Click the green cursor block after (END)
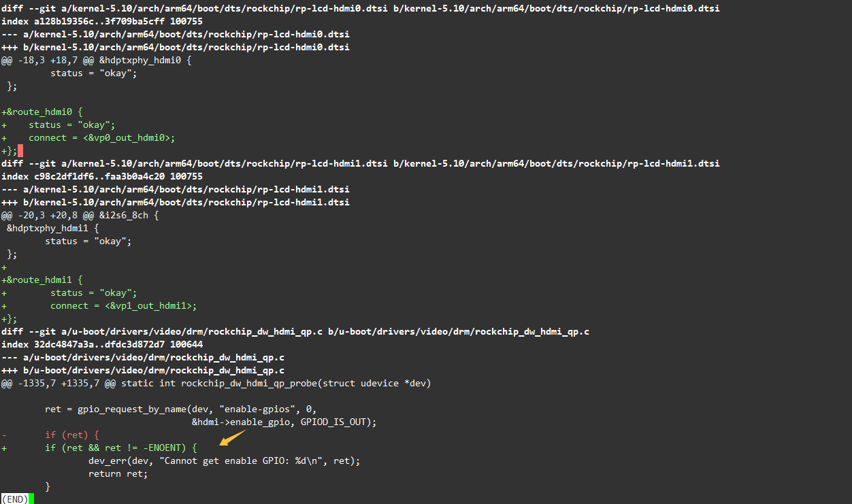Image resolution: width=852 pixels, height=504 pixels. [31, 499]
